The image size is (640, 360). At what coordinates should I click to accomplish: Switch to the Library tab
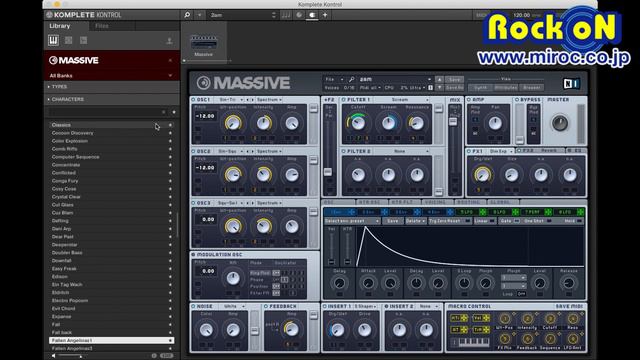[60, 26]
